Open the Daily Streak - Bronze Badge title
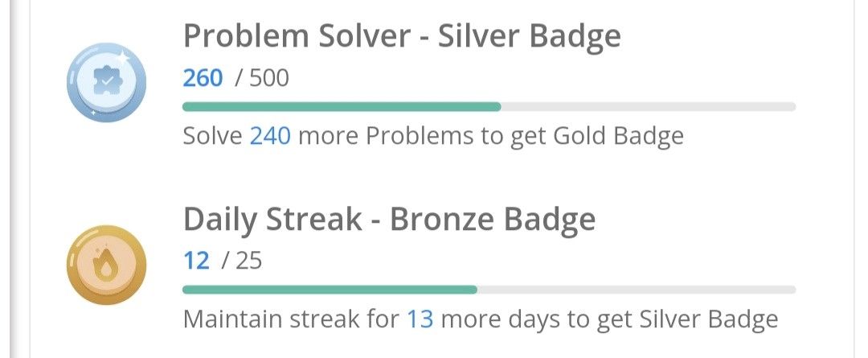The image size is (868, 358). click(389, 220)
